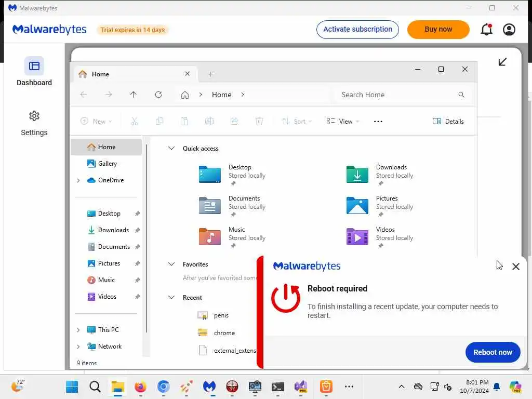This screenshot has height=399, width=532.
Task: Open the View dropdown
Action: (x=343, y=121)
